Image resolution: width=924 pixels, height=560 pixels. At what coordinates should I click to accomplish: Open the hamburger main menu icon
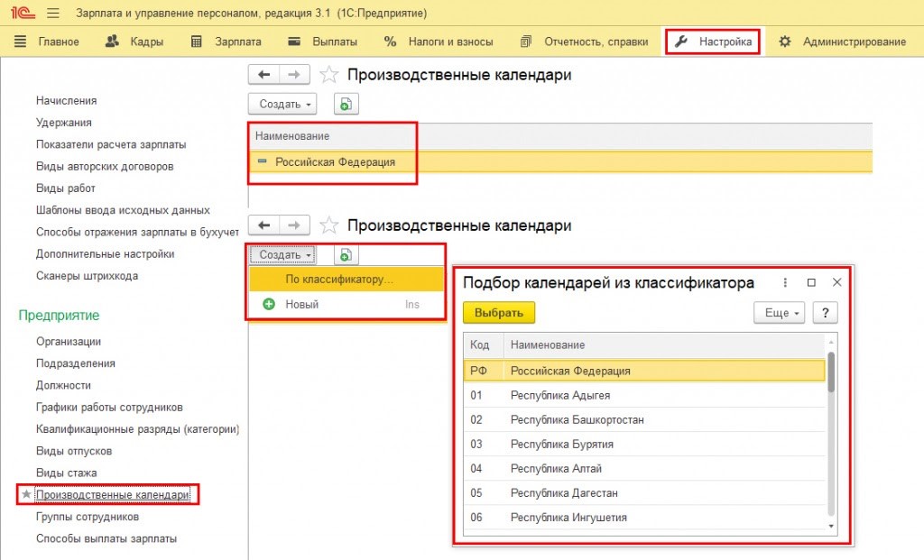[x=52, y=14]
